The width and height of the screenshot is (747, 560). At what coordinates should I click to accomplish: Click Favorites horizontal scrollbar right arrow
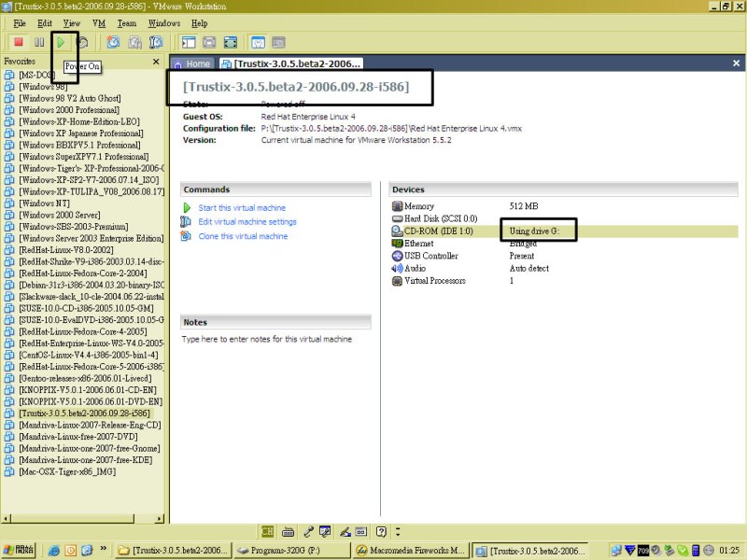[x=159, y=518]
